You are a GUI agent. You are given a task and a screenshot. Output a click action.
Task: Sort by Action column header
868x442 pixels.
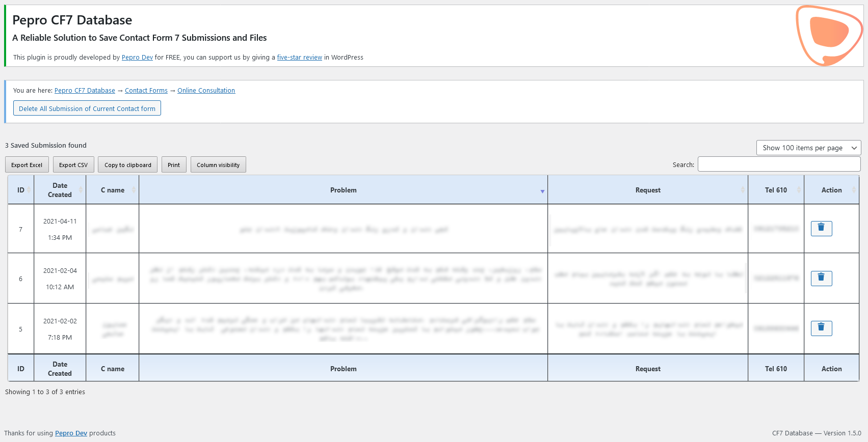point(832,190)
